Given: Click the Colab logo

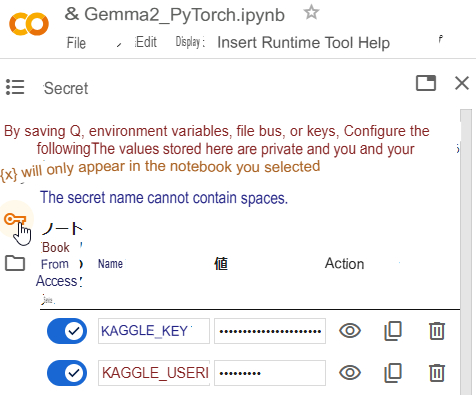Looking at the screenshot, I should (x=29, y=24).
